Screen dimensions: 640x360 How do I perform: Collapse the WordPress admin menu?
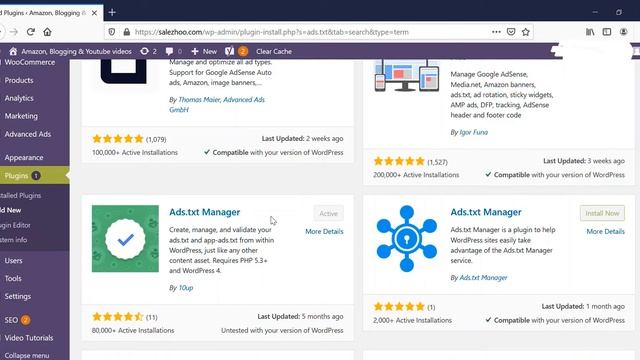[27, 356]
